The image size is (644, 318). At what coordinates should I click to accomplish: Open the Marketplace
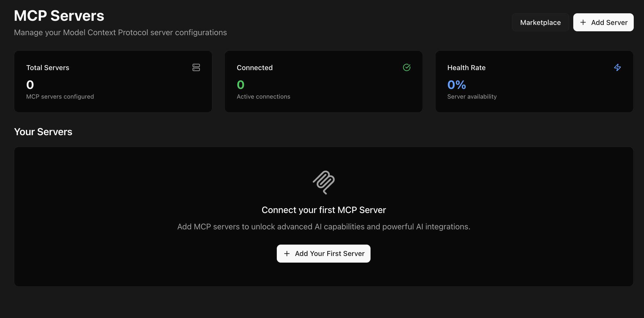540,22
